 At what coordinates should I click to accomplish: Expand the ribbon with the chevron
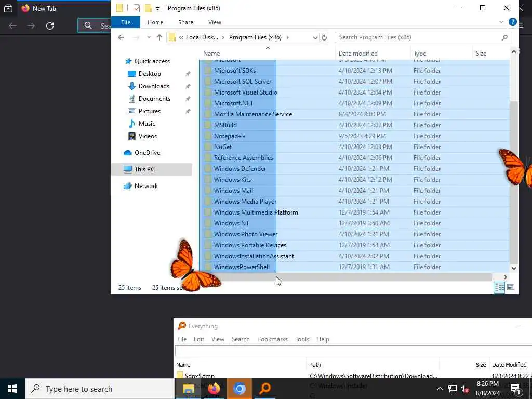(501, 22)
